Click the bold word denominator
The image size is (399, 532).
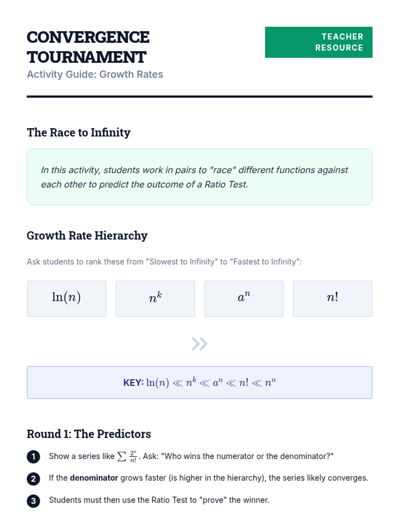94,478
